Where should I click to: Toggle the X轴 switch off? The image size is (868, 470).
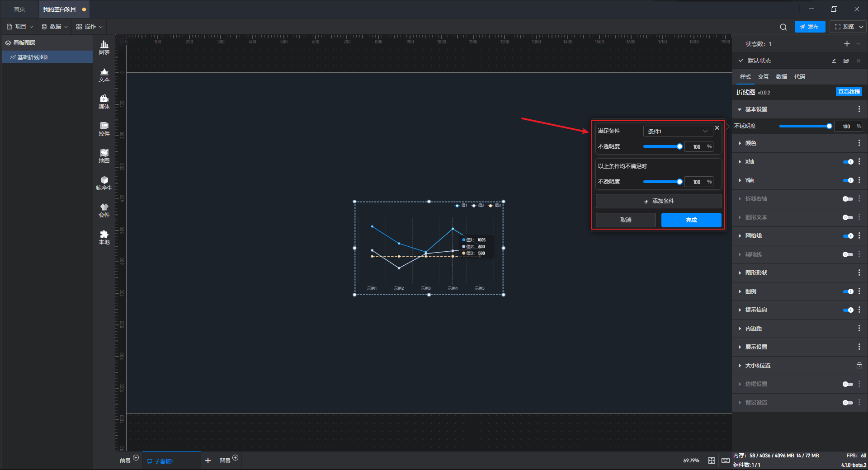tap(848, 162)
